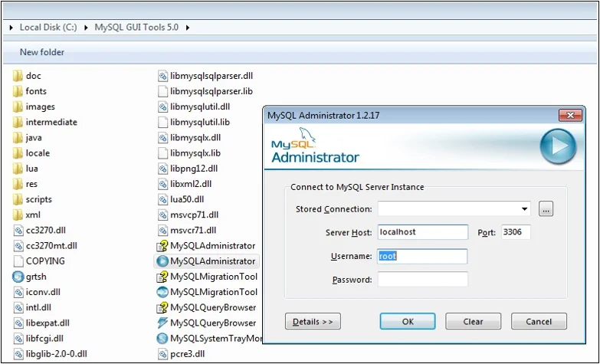Click the pcre3.dll file icon
The height and width of the screenshot is (364, 600).
click(162, 354)
